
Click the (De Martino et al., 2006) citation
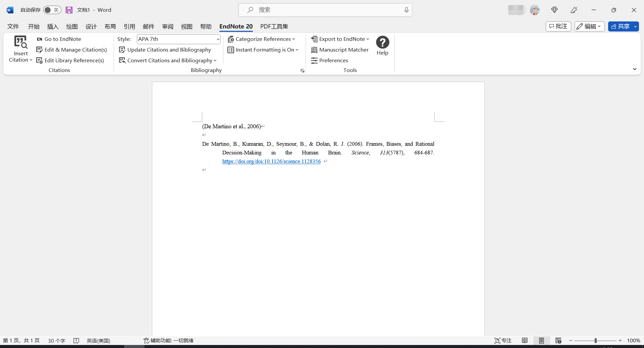coord(231,126)
